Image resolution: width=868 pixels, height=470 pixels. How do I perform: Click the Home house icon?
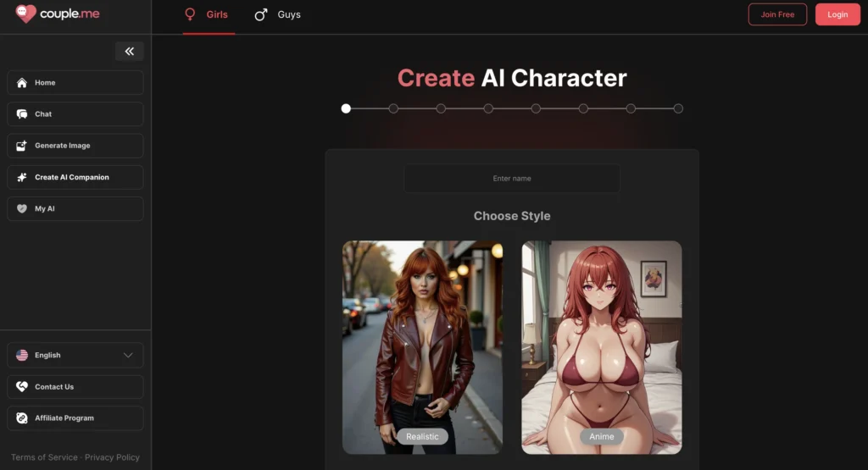pyautogui.click(x=22, y=83)
